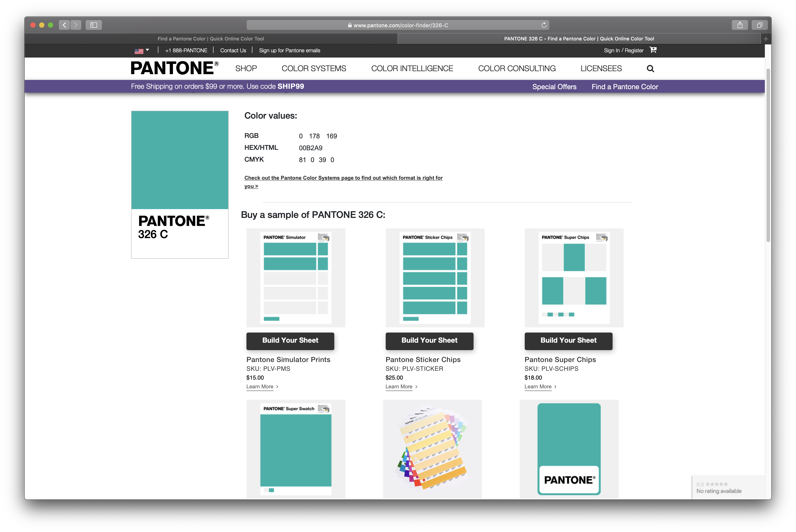
Task: Select the 'PANTONE 326 C' browser tab
Action: click(579, 39)
